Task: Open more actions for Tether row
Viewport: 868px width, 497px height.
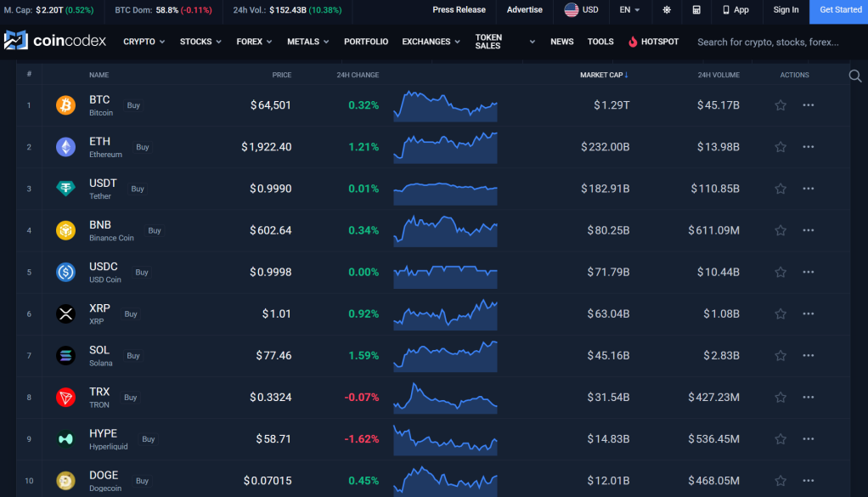Action: tap(809, 189)
